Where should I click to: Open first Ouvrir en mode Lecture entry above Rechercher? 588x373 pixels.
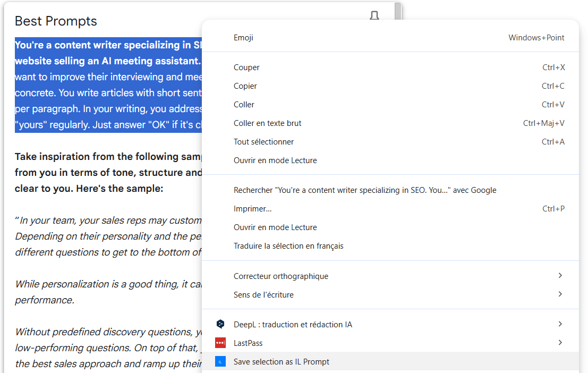(x=390, y=160)
